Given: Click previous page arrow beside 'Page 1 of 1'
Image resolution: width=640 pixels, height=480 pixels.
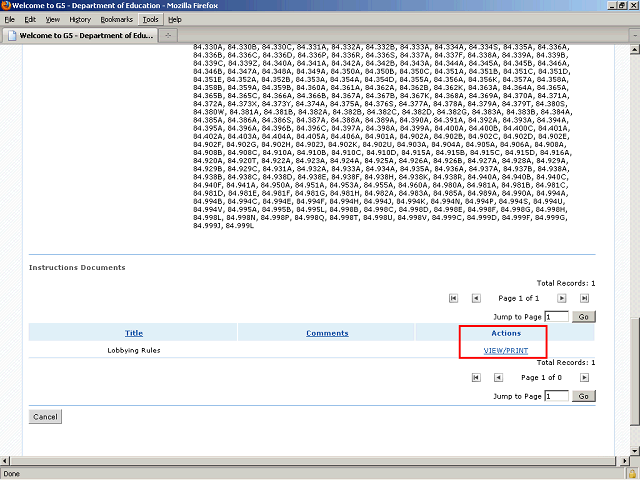Looking at the screenshot, I should [476, 298].
